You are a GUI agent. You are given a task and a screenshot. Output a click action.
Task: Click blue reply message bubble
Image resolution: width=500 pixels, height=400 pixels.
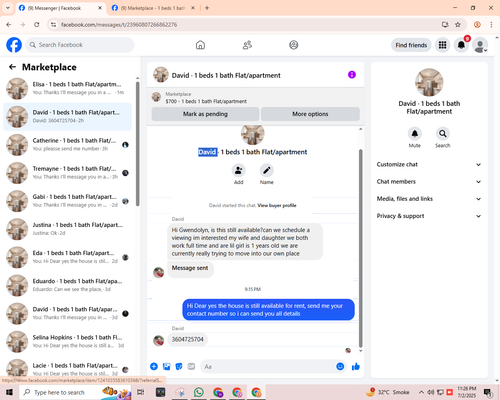click(268, 310)
